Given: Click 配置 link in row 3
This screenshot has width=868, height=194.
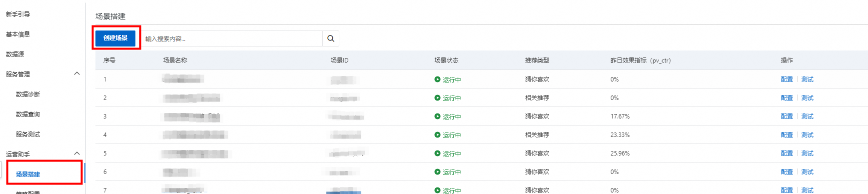Looking at the screenshot, I should [x=787, y=116].
